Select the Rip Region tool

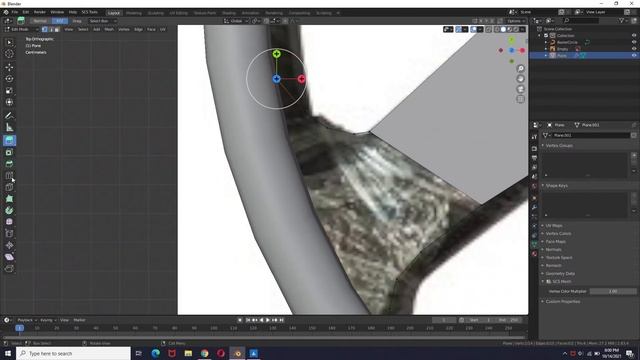pos(9,268)
